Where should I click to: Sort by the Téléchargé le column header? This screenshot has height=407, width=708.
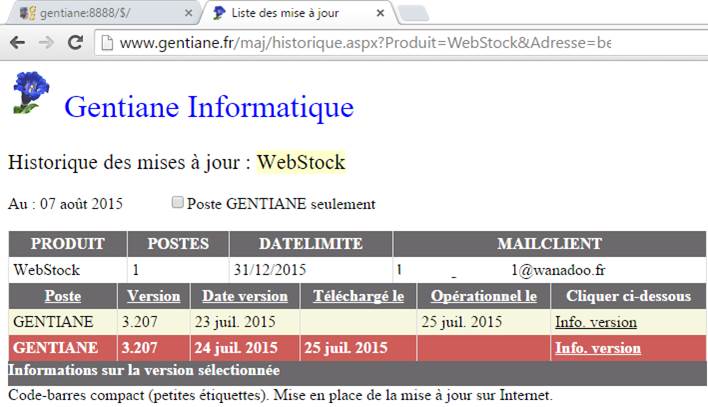[359, 296]
